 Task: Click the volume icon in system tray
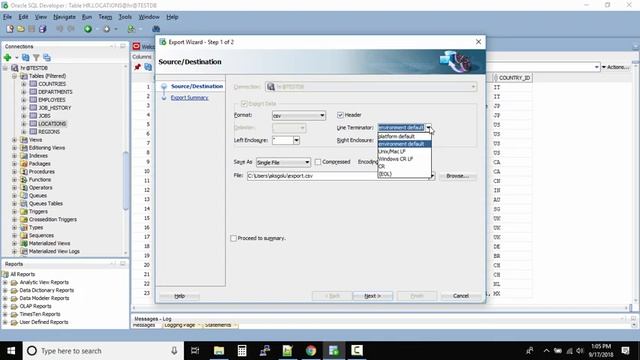tap(580, 351)
